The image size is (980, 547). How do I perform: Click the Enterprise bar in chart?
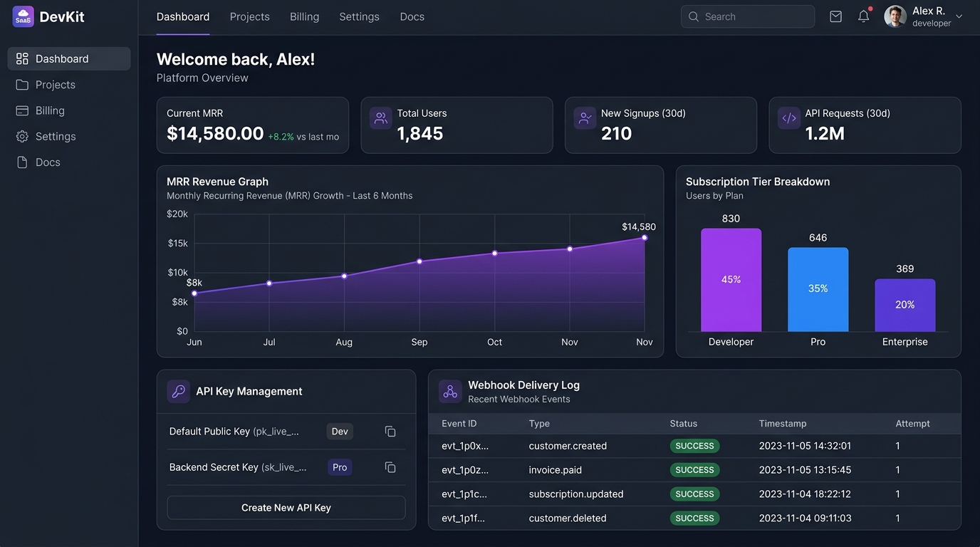click(x=905, y=305)
